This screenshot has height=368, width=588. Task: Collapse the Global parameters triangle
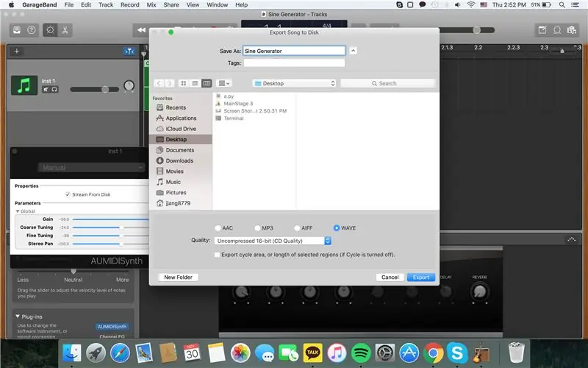click(x=18, y=211)
